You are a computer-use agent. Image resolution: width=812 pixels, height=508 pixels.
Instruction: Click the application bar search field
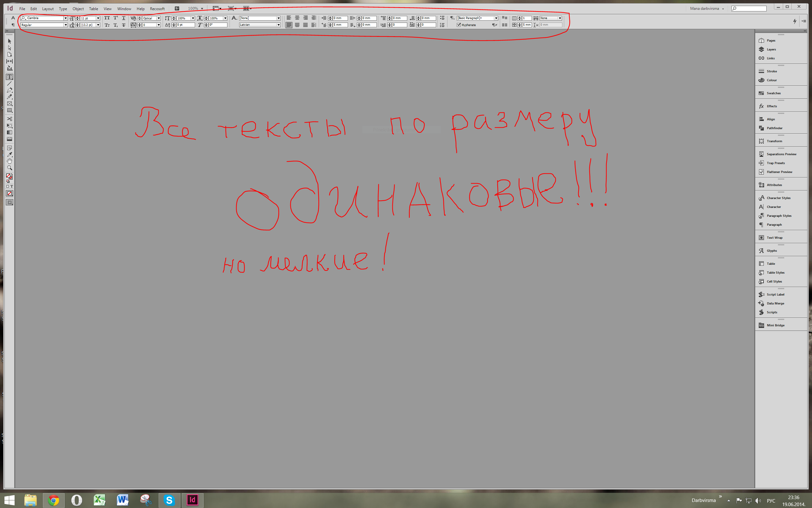click(x=749, y=8)
